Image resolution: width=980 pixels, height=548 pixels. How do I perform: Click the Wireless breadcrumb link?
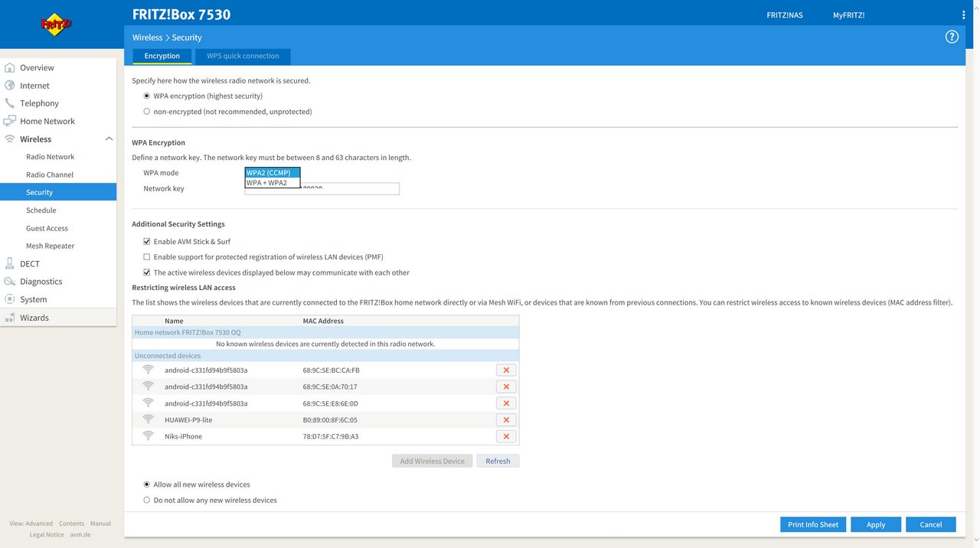147,38
